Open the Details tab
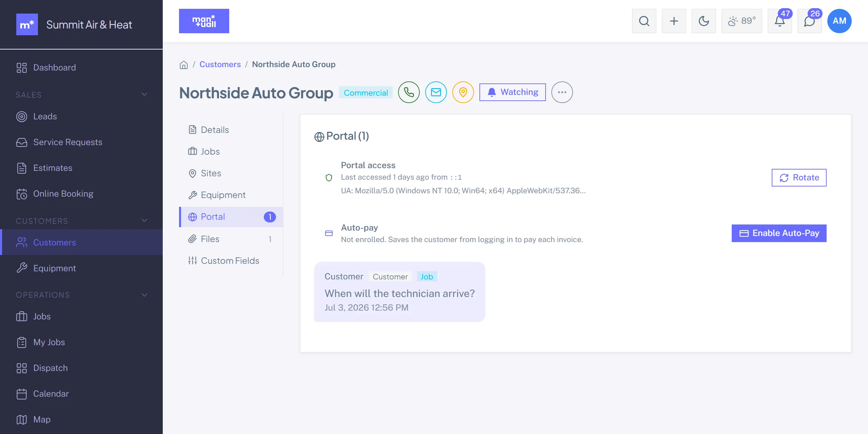The height and width of the screenshot is (434, 868). tap(231, 130)
